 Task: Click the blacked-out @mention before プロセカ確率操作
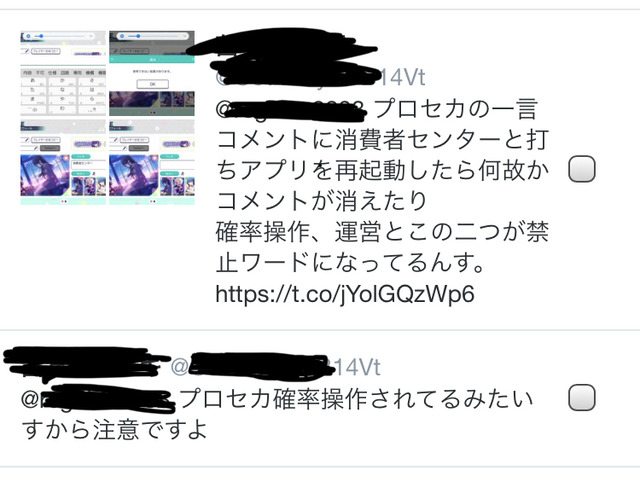[98, 398]
